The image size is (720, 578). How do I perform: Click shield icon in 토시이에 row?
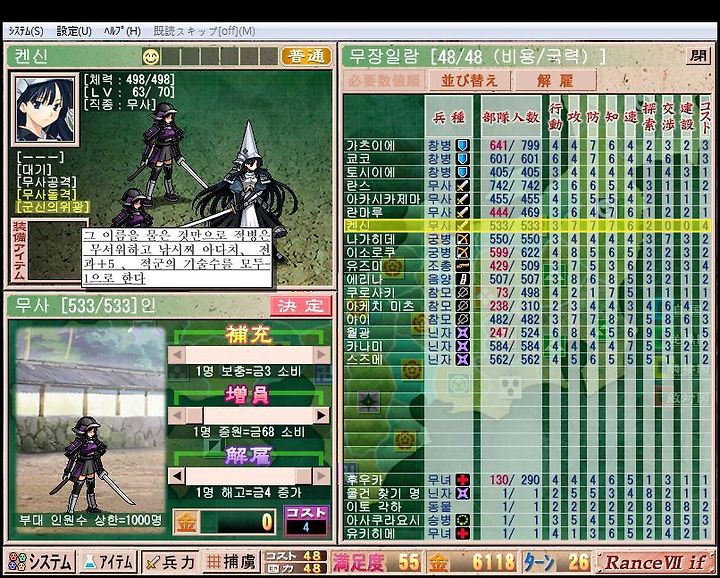pyautogui.click(x=462, y=172)
